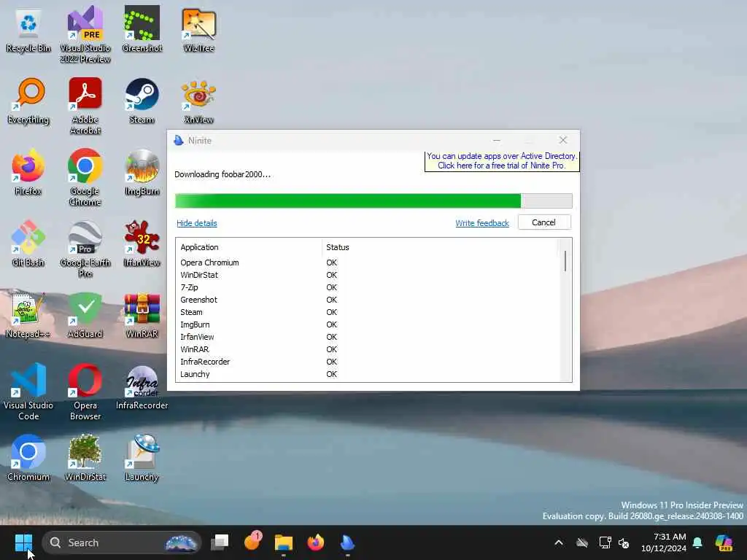The width and height of the screenshot is (747, 560).
Task: Select the WinDirStat desktop icon
Action: click(x=85, y=458)
